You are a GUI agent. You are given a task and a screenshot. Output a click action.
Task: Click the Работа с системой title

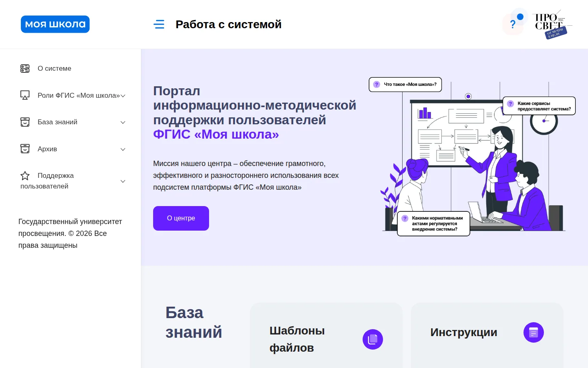click(229, 25)
